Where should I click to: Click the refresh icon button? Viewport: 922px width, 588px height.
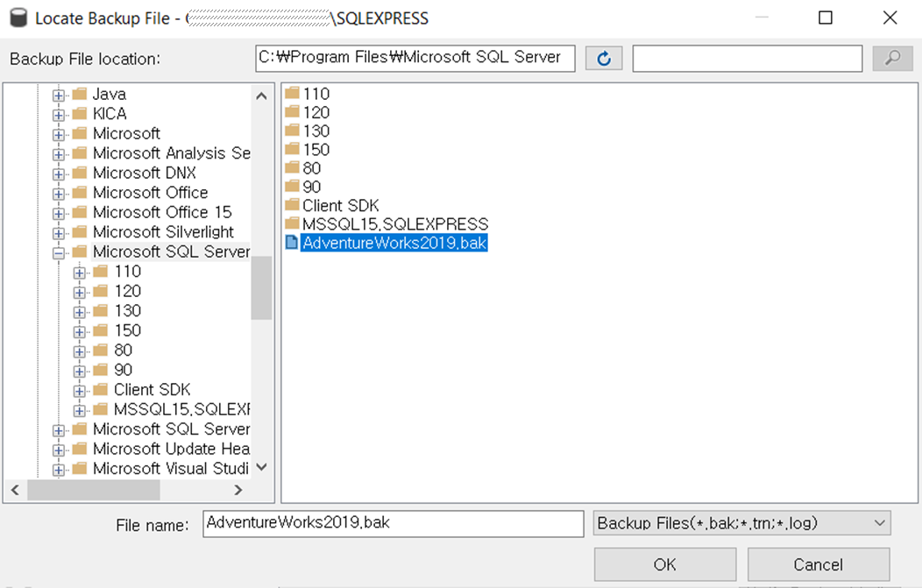604,58
